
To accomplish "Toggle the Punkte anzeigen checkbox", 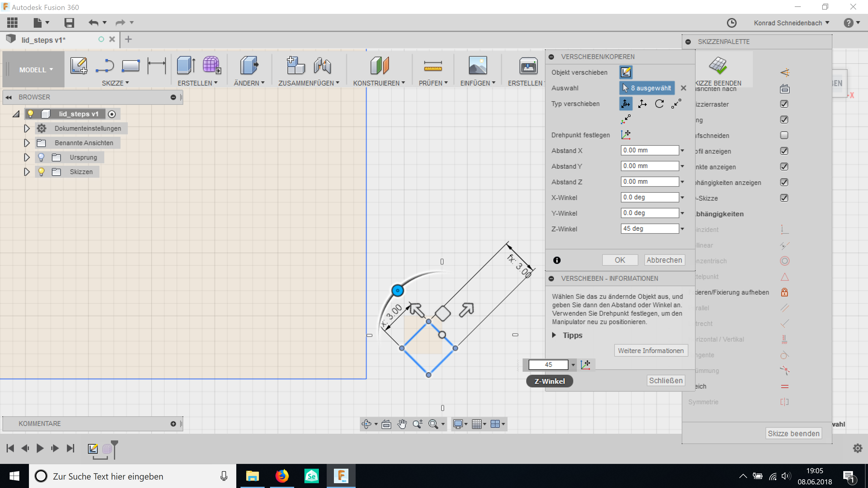I will [x=784, y=167].
